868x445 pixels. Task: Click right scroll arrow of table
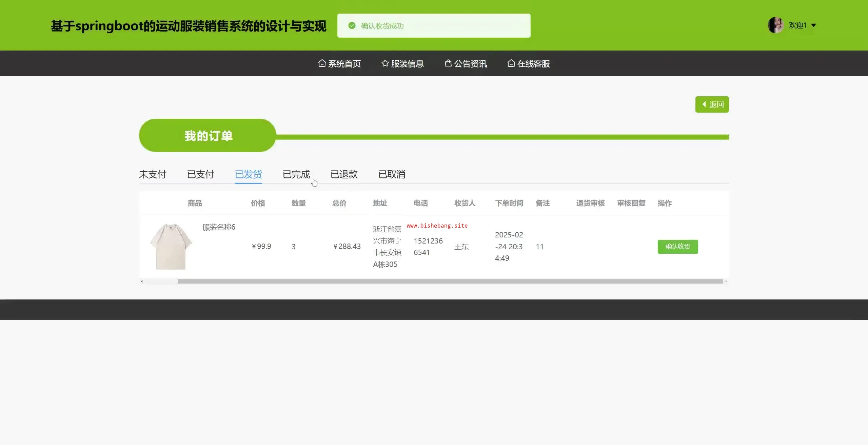[x=726, y=281]
